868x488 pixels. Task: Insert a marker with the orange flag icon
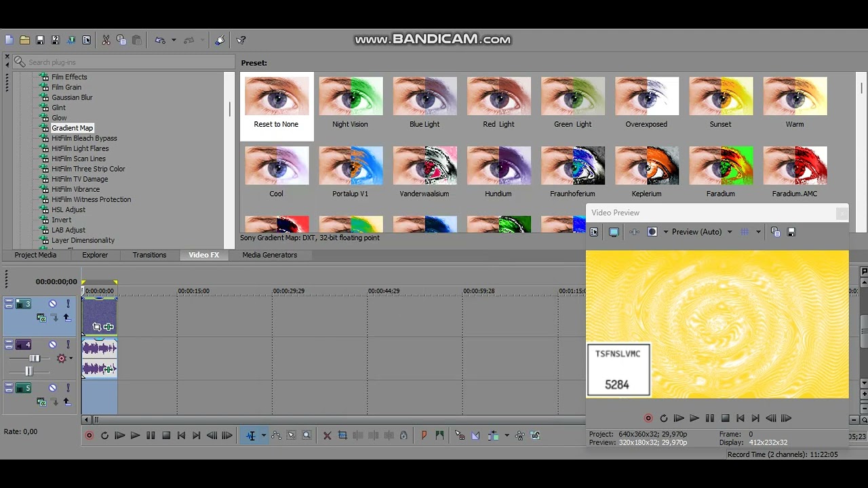coord(424,436)
